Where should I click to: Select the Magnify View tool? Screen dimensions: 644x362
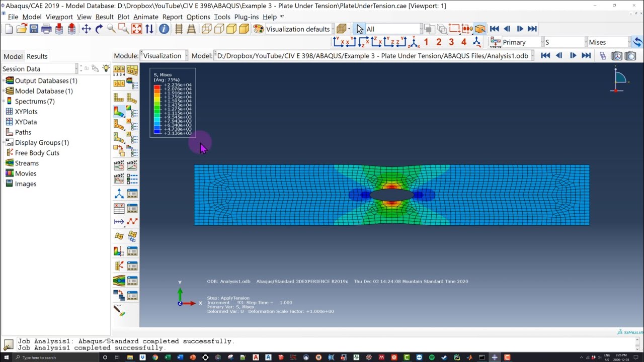pyautogui.click(x=111, y=29)
